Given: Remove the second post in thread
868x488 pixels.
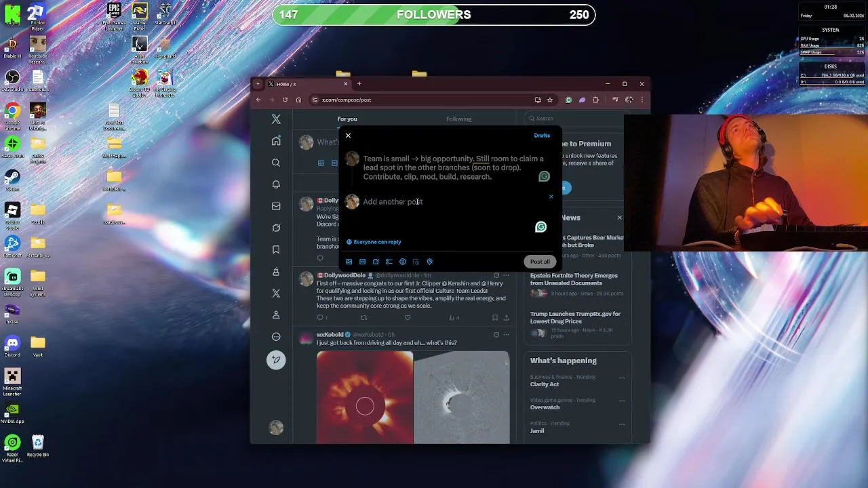Looking at the screenshot, I should click(551, 197).
